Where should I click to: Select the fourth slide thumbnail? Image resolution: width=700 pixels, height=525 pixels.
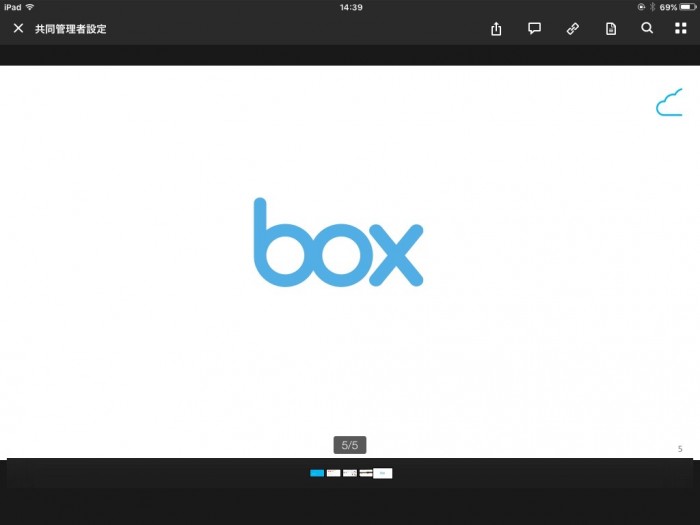click(366, 473)
